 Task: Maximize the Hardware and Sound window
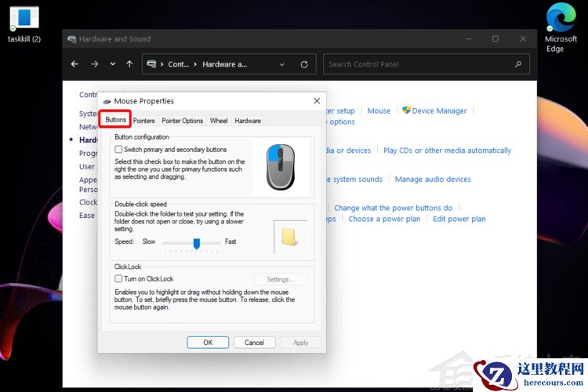pos(495,38)
